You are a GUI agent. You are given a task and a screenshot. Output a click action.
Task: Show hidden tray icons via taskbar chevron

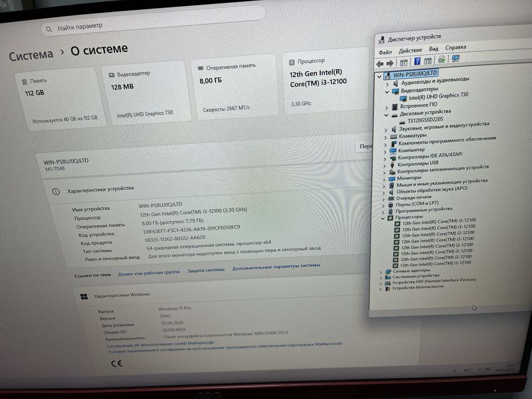454,371
